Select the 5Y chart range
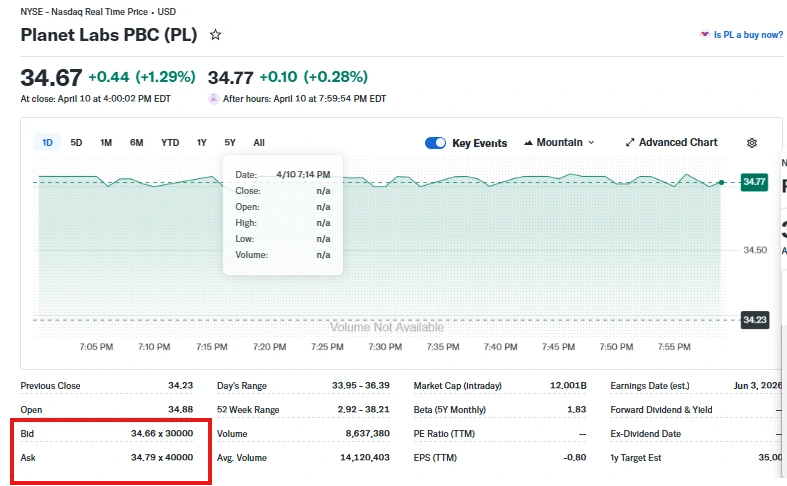The height and width of the screenshot is (486, 787). click(x=230, y=143)
